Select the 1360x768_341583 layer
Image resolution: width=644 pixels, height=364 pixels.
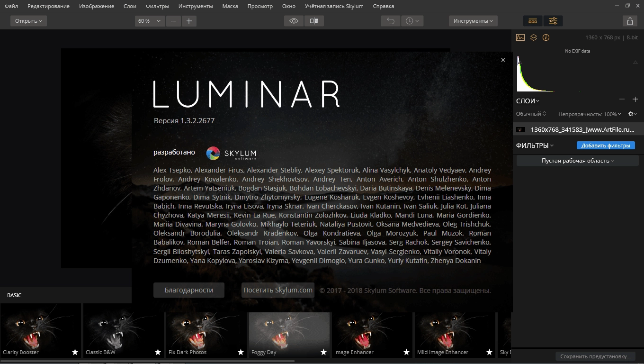tap(578, 129)
